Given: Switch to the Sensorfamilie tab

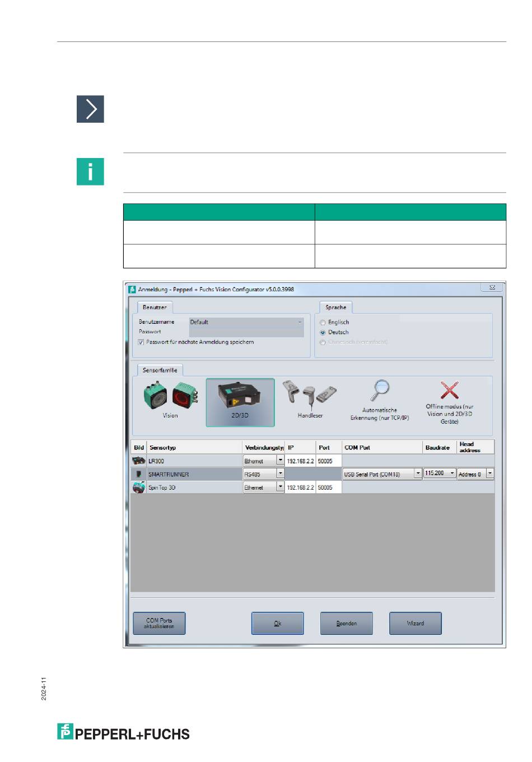Looking at the screenshot, I should click(160, 370).
